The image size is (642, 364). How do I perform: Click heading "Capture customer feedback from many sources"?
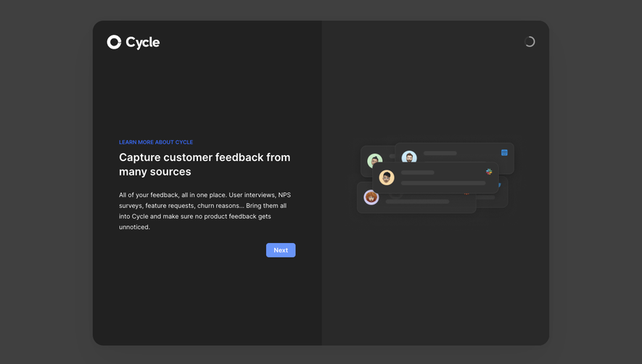pyautogui.click(x=205, y=165)
